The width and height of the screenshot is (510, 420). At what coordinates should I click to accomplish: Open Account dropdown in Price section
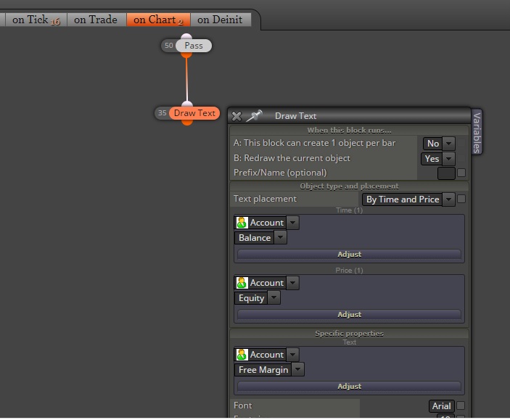293,283
